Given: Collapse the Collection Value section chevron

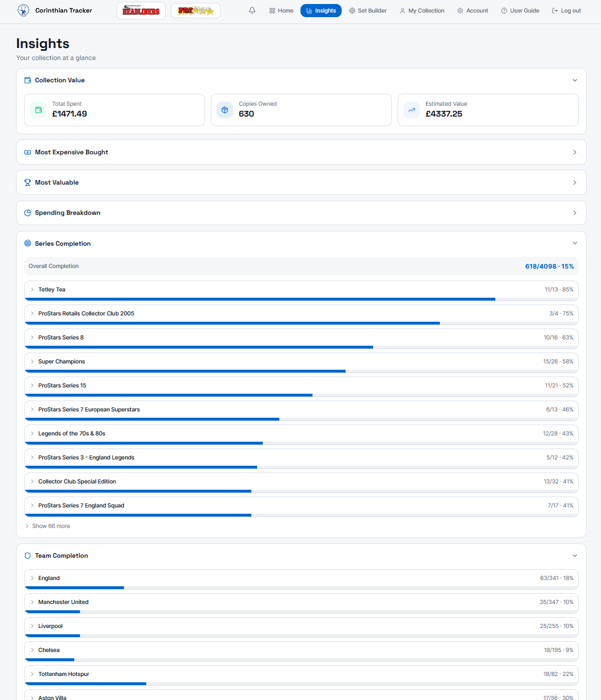Looking at the screenshot, I should tap(575, 80).
